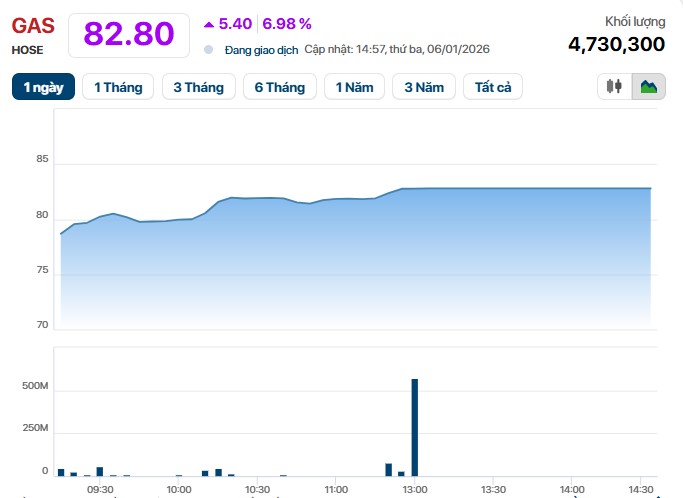The width and height of the screenshot is (683, 498).
Task: Switch to the 1 Tháng range
Action: [118, 87]
